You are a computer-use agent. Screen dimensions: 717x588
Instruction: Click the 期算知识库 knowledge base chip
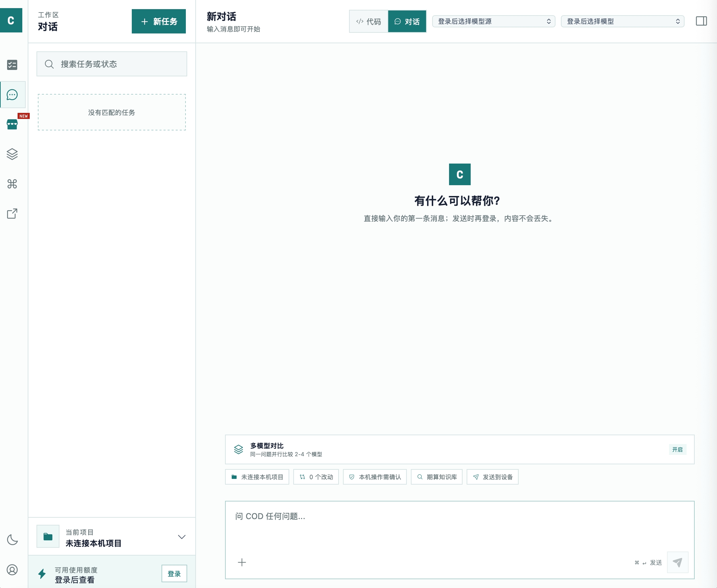(x=437, y=477)
